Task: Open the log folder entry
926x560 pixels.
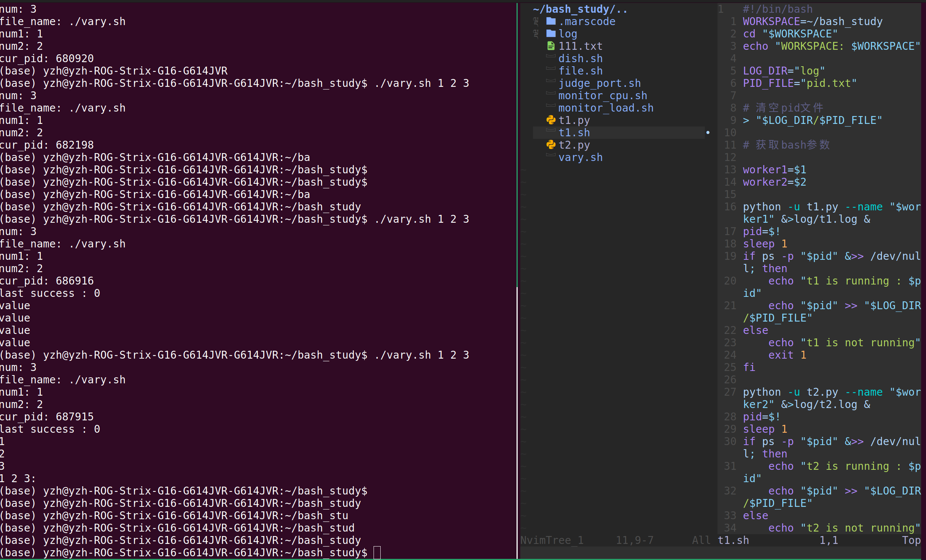Action: click(x=567, y=34)
